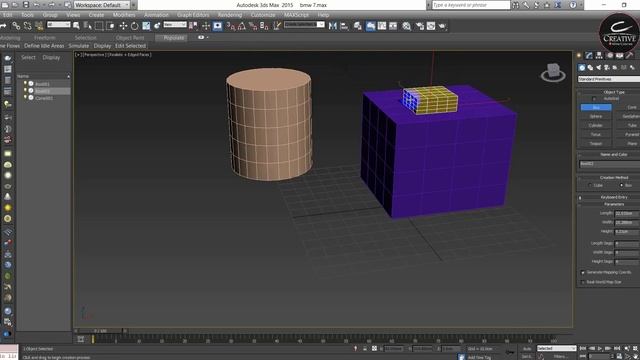This screenshot has height=360, width=640.
Task: Click Define Idle Areas in the ribbon
Action: pos(44,46)
